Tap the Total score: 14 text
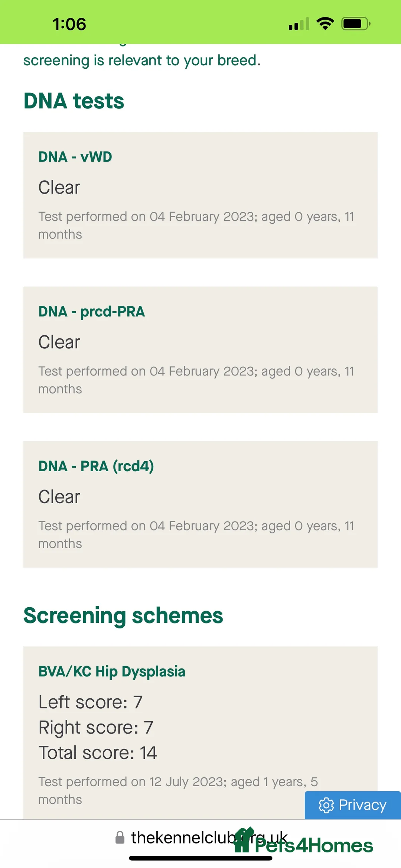This screenshot has width=401, height=868. 98,753
